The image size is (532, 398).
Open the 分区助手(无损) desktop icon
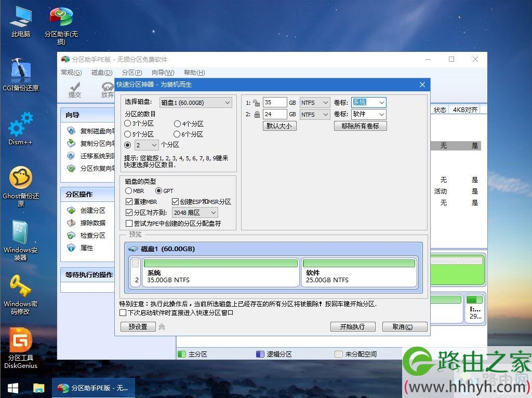tap(61, 25)
